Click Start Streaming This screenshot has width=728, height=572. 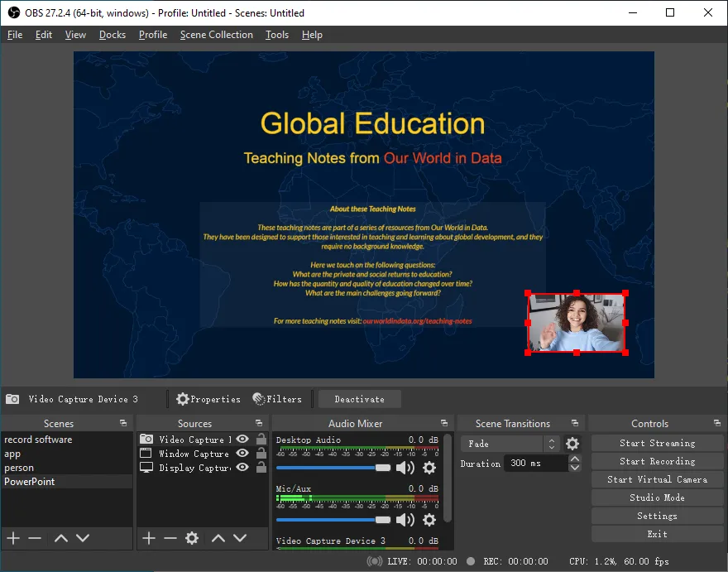(x=657, y=444)
